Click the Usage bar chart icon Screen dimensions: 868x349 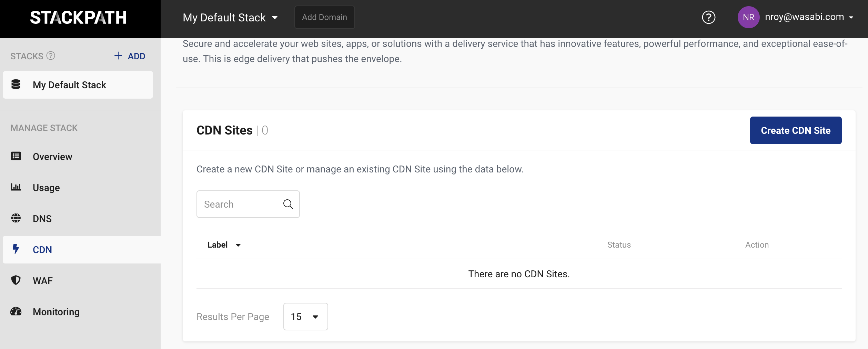pos(16,187)
